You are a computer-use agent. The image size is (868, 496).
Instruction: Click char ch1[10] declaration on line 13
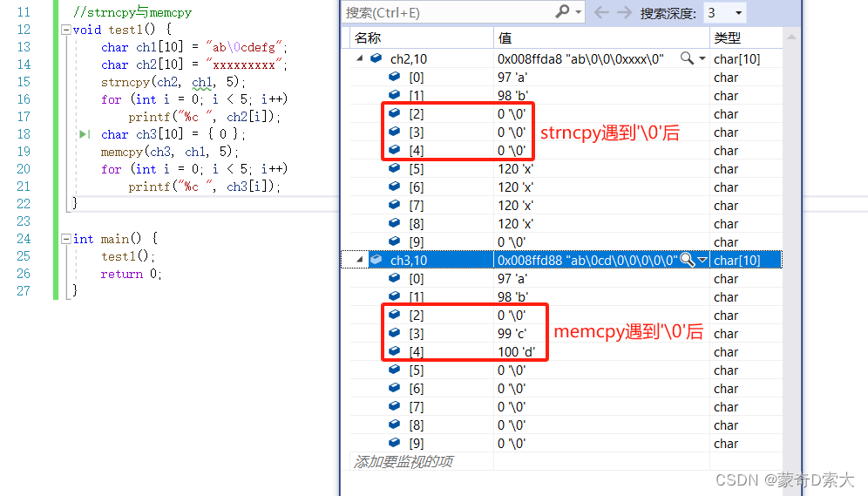pos(194,47)
